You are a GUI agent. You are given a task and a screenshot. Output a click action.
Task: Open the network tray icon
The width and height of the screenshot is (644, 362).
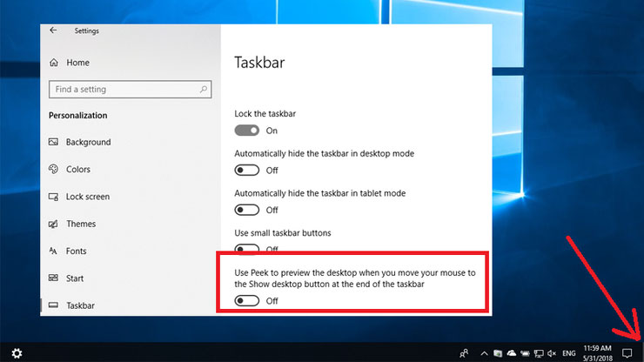(x=539, y=353)
